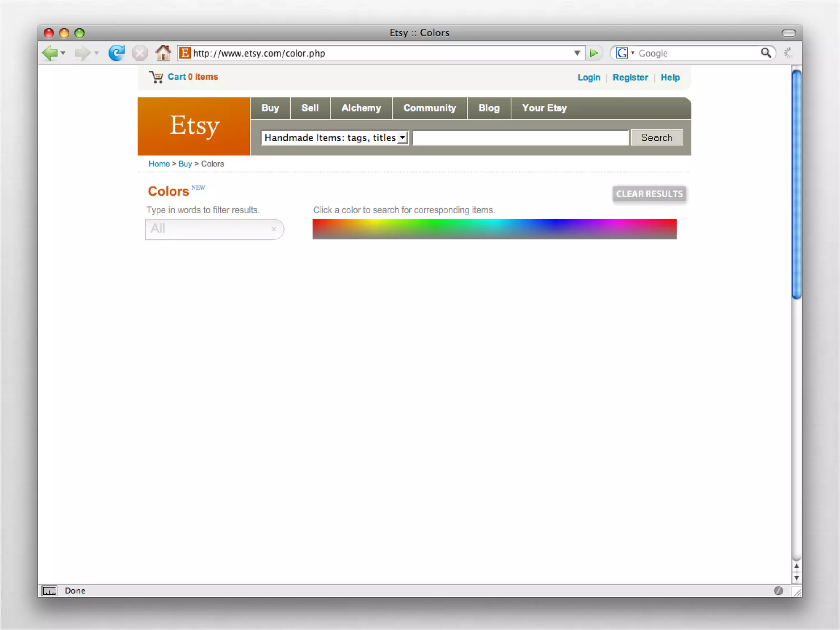Click the Etsy logo banner
The image size is (840, 630).
click(x=194, y=126)
